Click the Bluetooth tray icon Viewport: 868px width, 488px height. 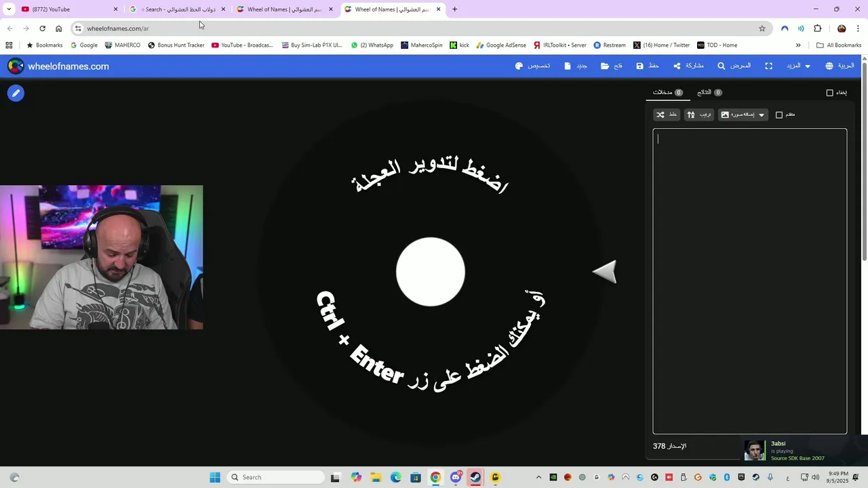coord(727,477)
